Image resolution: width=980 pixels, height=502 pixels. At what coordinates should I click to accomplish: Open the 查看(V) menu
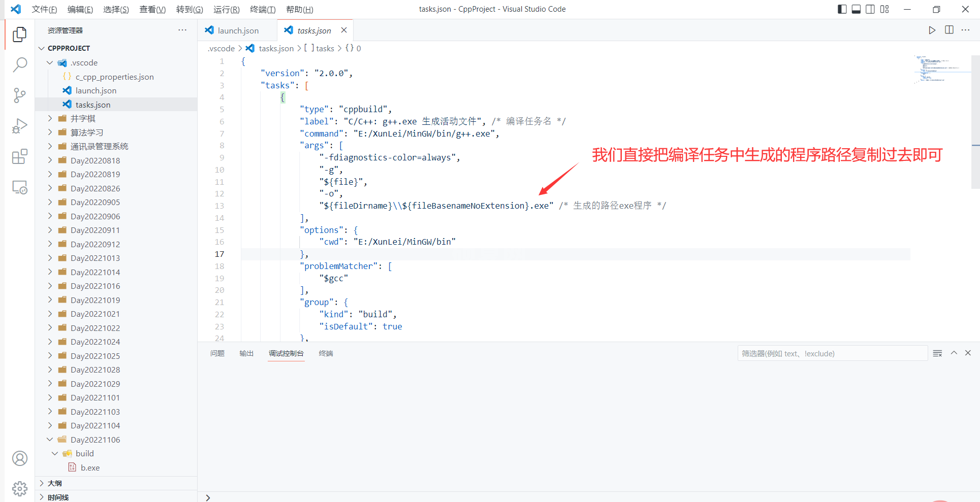coord(152,9)
